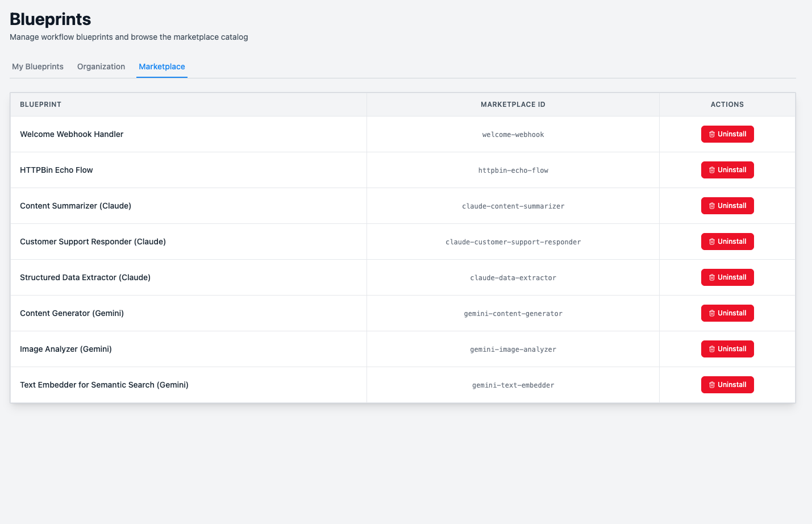Screen dimensions: 812x524
Task: Uninstall Structured Data Extractor via trash icon
Action: point(712,278)
